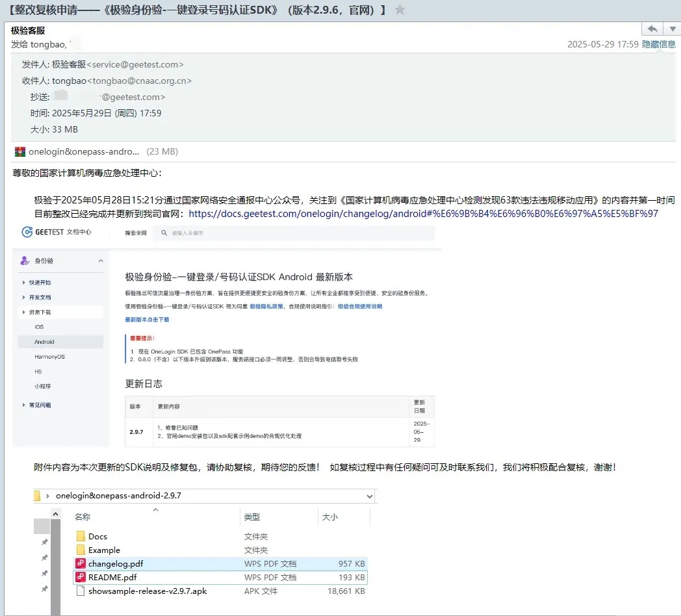
Task: Select the changelog.pdf file icon
Action: (x=81, y=563)
